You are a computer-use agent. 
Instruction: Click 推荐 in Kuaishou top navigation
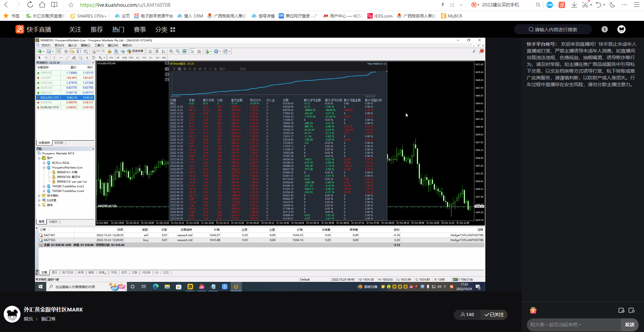click(x=97, y=30)
